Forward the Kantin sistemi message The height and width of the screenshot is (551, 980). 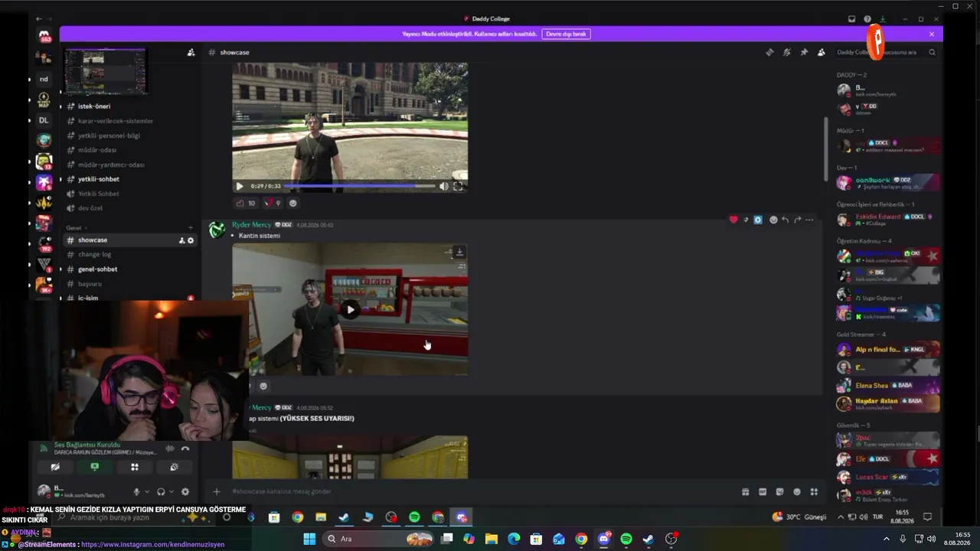click(x=797, y=220)
